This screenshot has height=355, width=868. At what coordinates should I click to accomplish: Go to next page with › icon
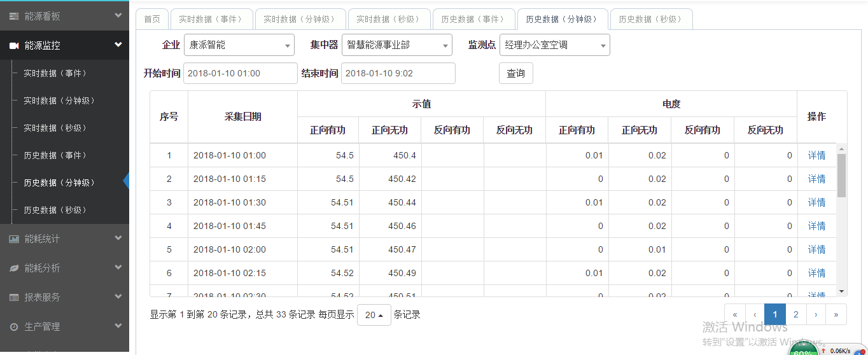tap(815, 314)
